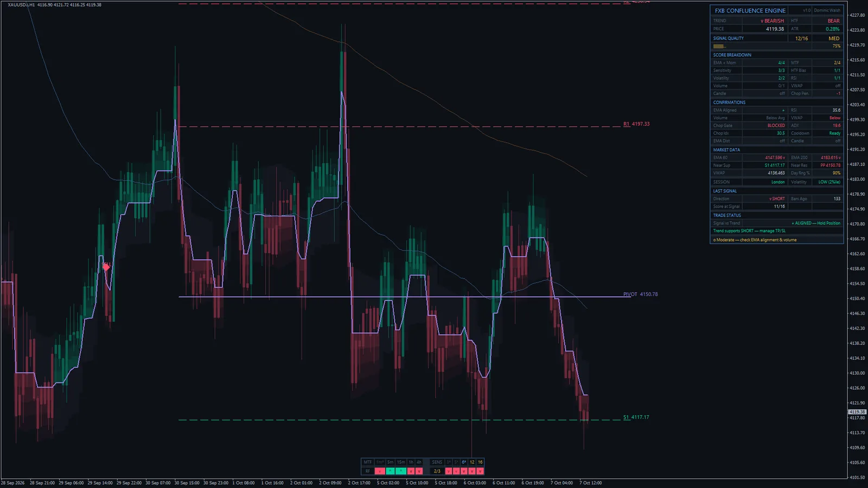Image resolution: width=868 pixels, height=488 pixels.
Task: Click the PIVOT 4150.78 level label
Action: click(640, 294)
